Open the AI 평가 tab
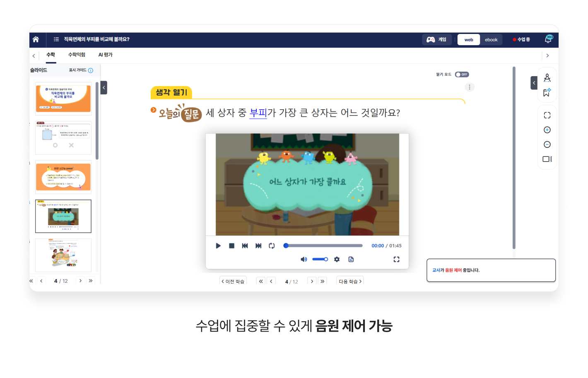The height and width of the screenshot is (378, 588). (x=105, y=55)
